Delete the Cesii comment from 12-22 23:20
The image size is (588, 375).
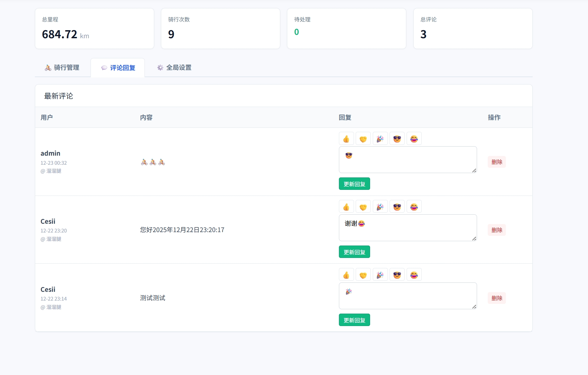(496, 230)
